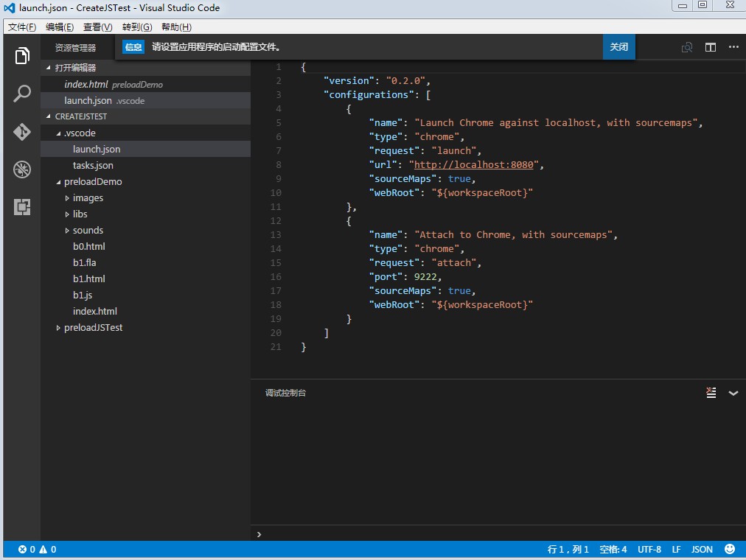Click the split editor icon

pyautogui.click(x=711, y=47)
